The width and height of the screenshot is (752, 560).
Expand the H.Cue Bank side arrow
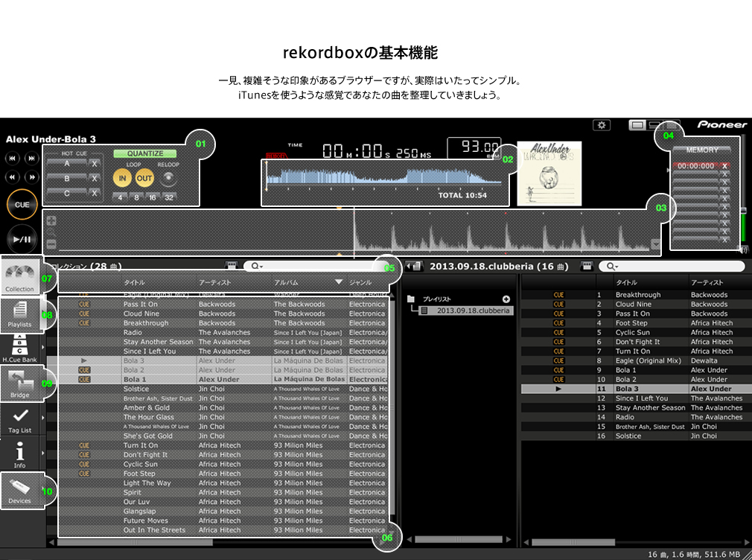43,348
